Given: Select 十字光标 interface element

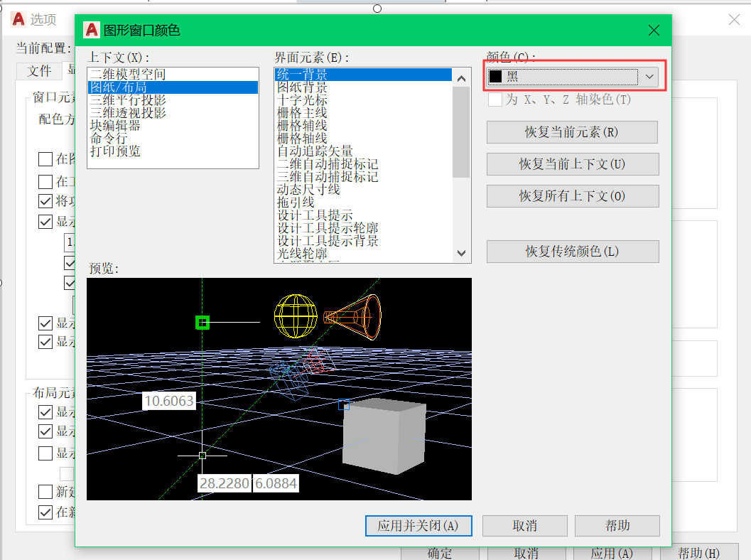Looking at the screenshot, I should point(364,100).
